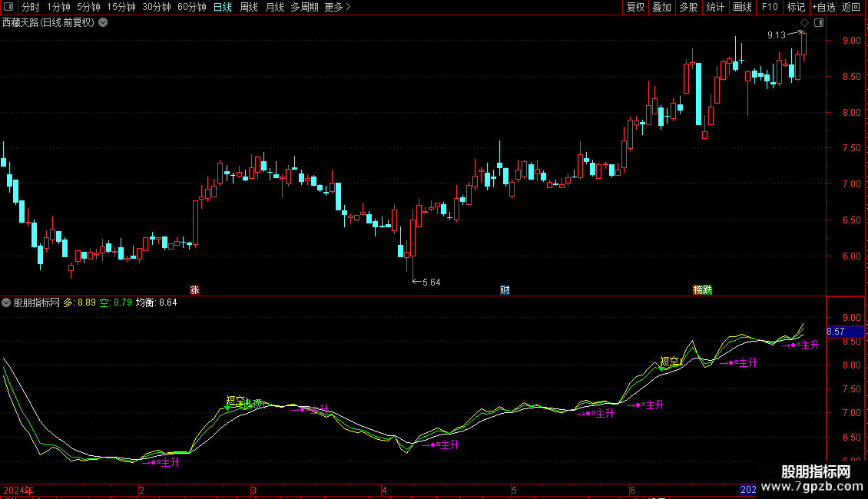Switch to 分时 intraday chart
This screenshot has width=868, height=499.
[31, 7]
